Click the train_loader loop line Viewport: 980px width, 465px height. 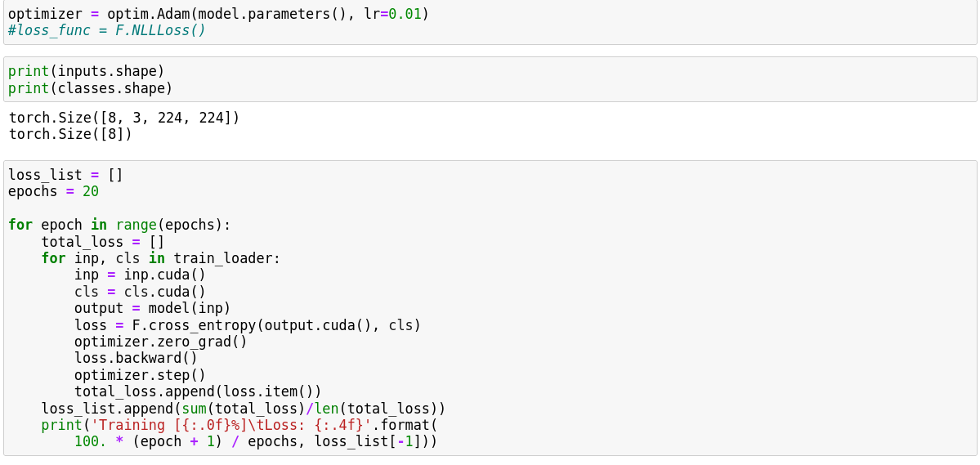(161, 258)
